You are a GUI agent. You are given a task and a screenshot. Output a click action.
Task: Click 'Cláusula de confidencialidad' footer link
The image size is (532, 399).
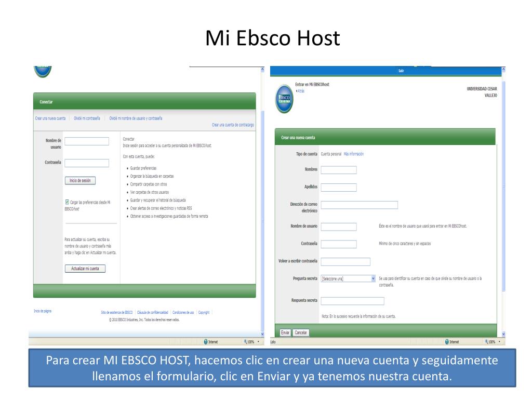153,312
